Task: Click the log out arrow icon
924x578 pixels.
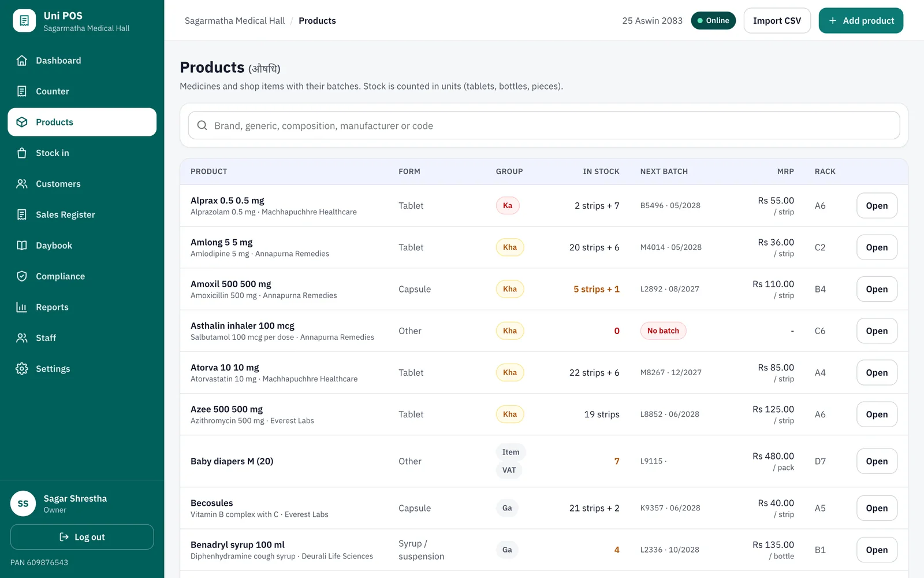Action: (x=64, y=537)
